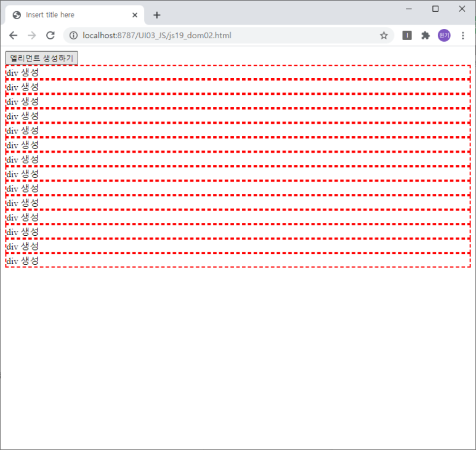Viewport: 476px width, 450px height.
Task: Close the browser window
Action: 462,9
